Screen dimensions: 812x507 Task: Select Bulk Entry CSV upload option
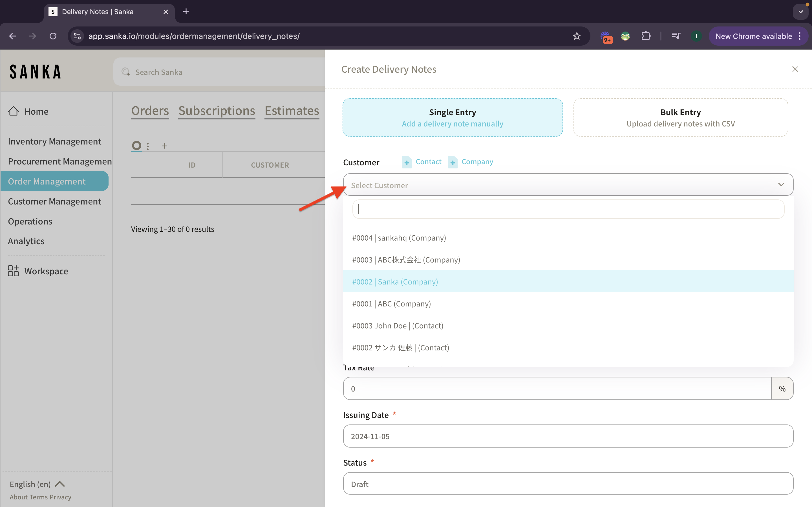pyautogui.click(x=680, y=117)
